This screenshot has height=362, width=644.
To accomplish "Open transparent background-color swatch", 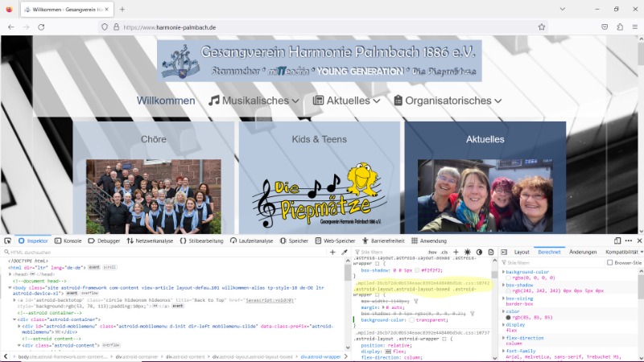I will click(411, 319).
